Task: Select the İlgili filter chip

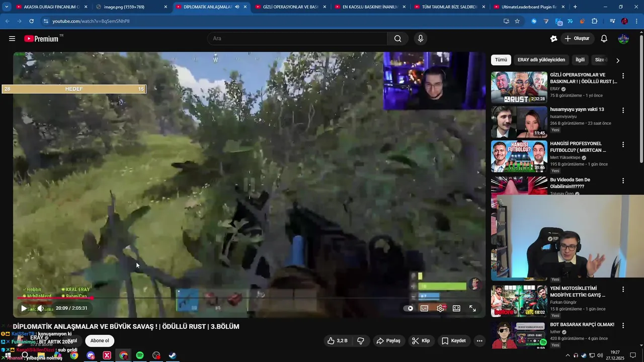Action: [580, 60]
